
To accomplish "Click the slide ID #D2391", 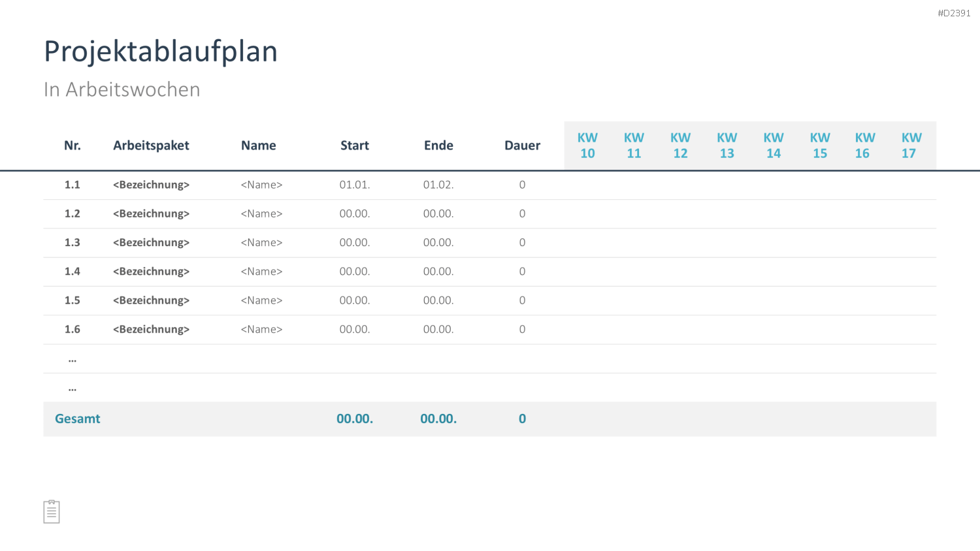I will pyautogui.click(x=954, y=13).
